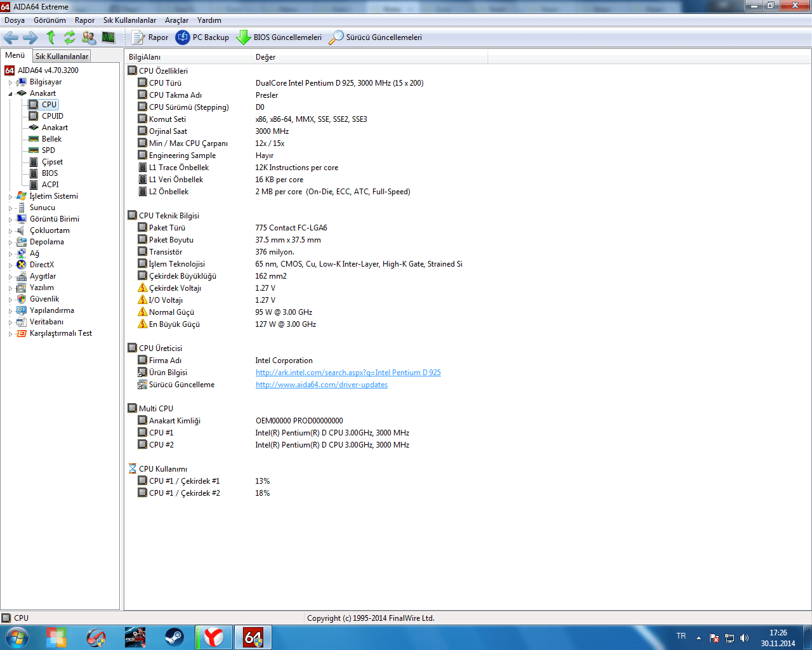Select Karşılaştırmalı Test in the tree
812x650 pixels.
pyautogui.click(x=61, y=333)
